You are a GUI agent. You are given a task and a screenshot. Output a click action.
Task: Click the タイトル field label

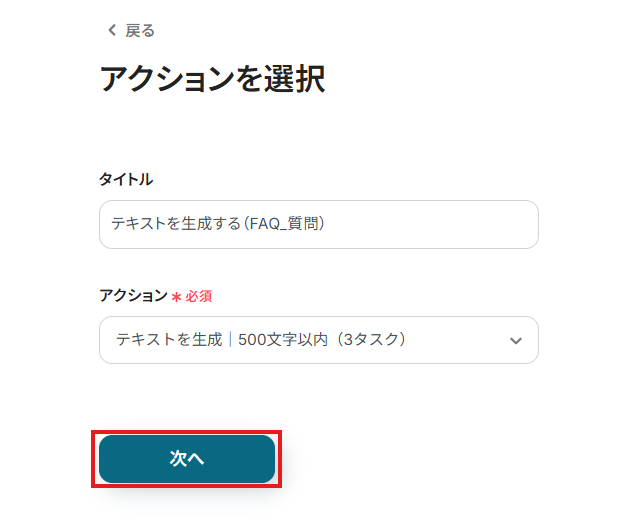tap(126, 179)
